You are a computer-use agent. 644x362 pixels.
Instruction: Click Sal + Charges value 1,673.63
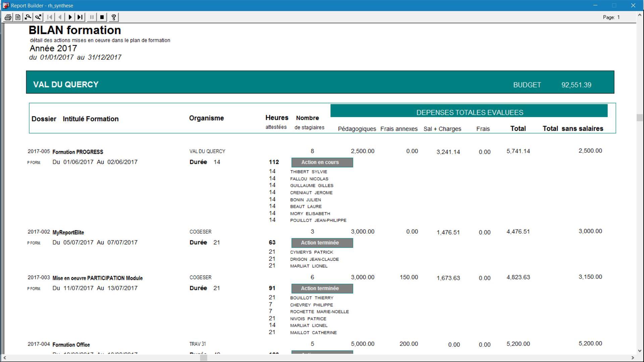448,278
